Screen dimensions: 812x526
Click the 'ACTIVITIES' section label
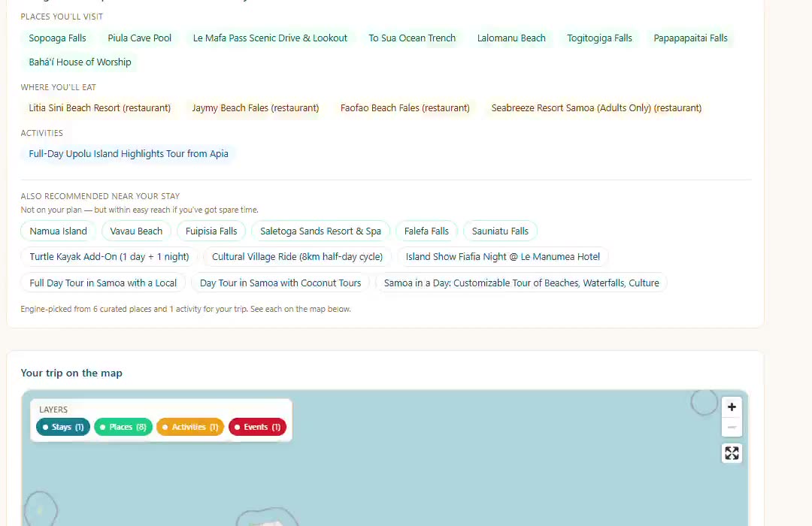pyautogui.click(x=42, y=133)
